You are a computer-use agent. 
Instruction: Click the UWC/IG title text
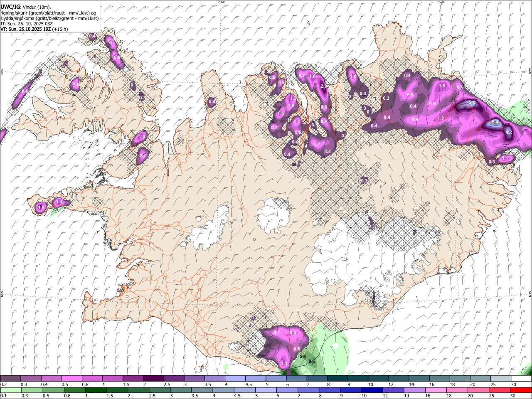coord(10,7)
